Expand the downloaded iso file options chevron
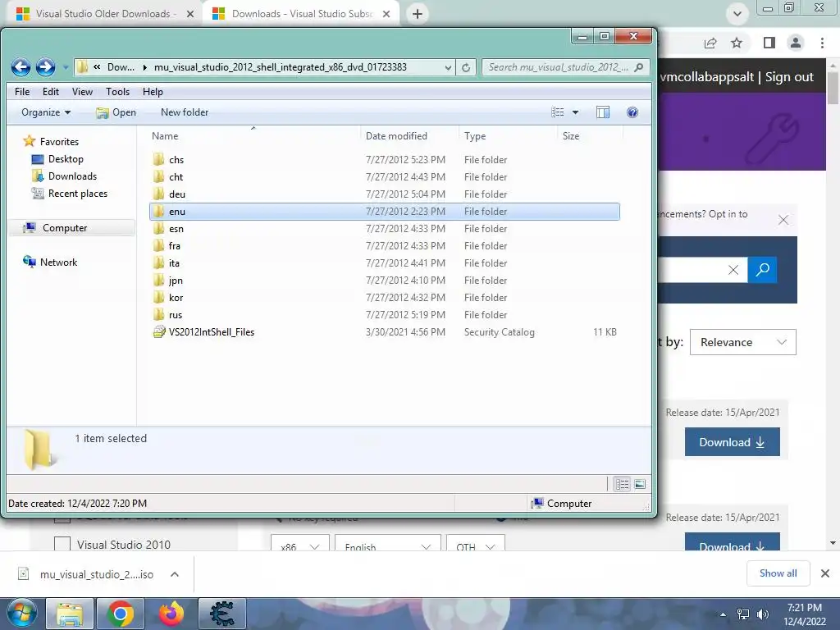Screen dimensions: 840x630 (175, 574)
